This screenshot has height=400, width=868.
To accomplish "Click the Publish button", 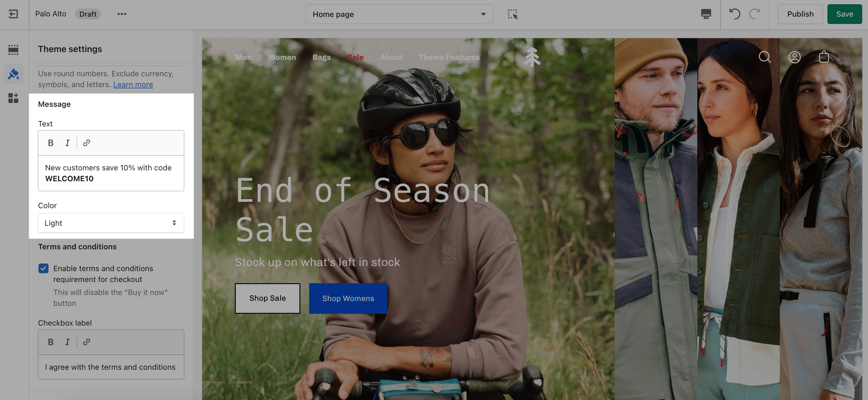I will pos(800,14).
